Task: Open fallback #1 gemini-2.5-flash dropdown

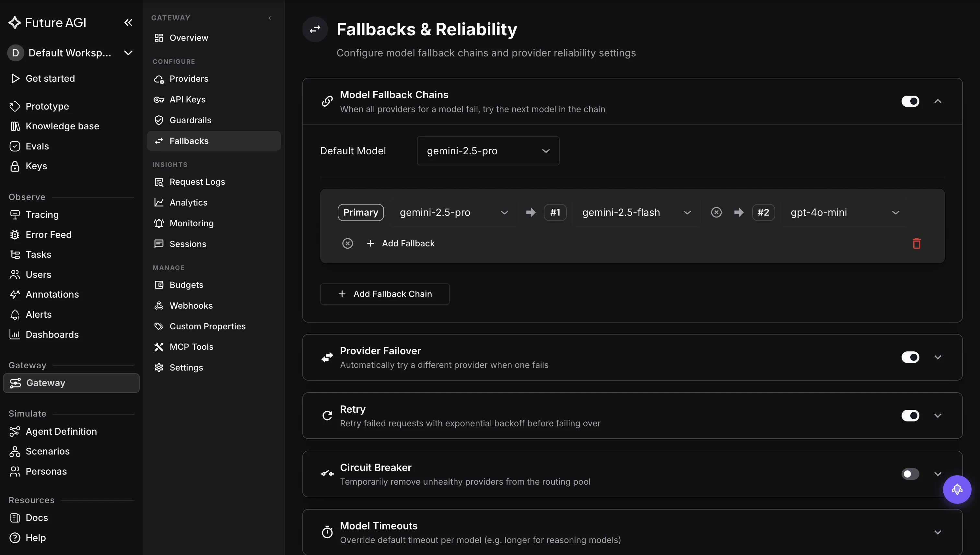Action: 636,212
